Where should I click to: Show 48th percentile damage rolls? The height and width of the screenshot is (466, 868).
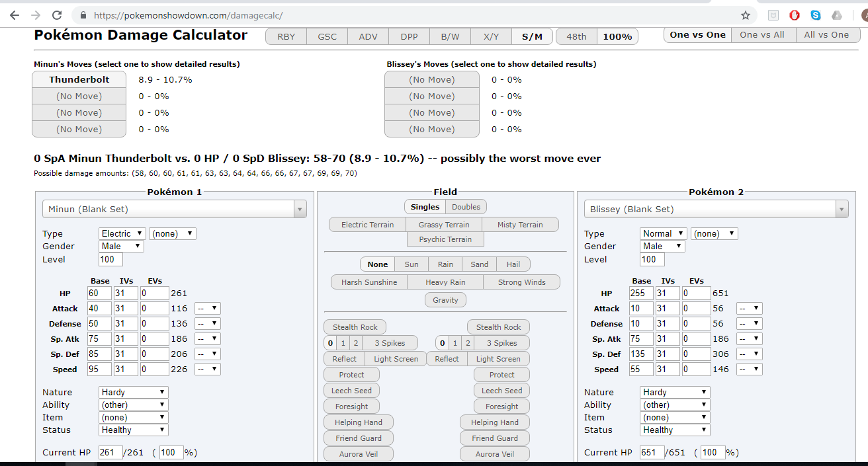click(x=577, y=37)
